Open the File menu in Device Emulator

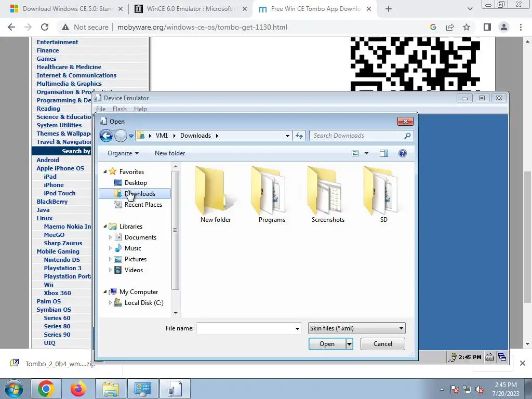[101, 109]
